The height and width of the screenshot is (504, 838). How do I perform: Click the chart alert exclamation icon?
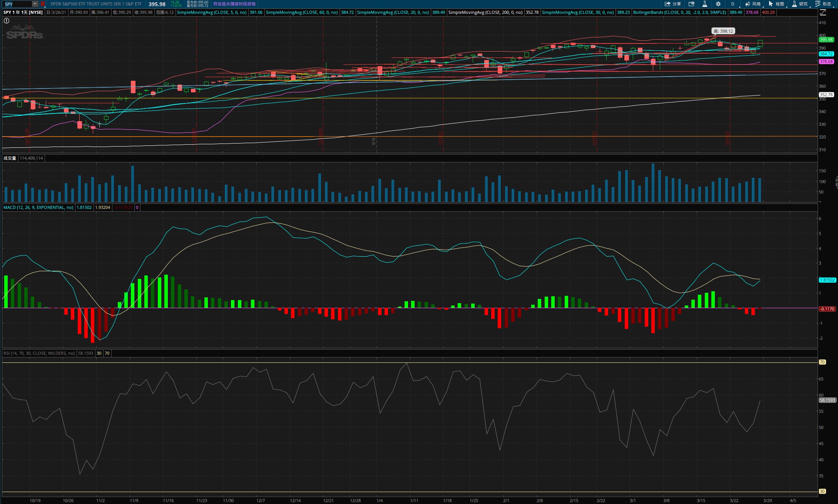tap(7, 20)
